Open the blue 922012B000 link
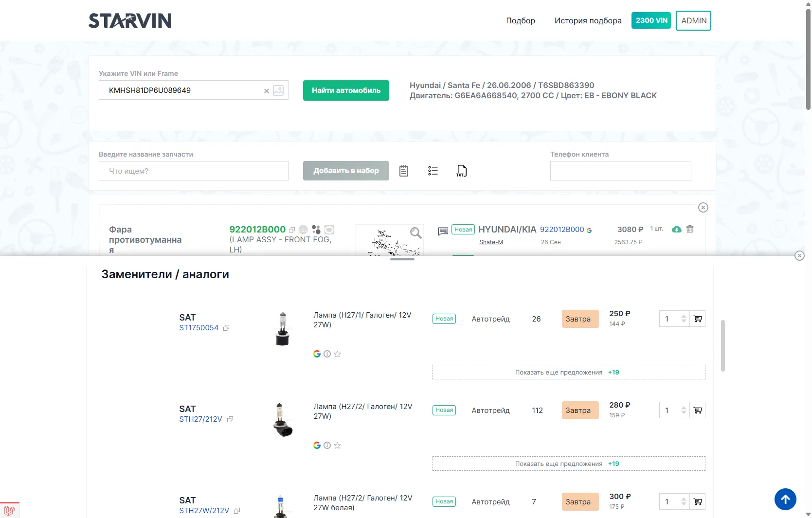This screenshot has height=518, width=812. point(562,229)
